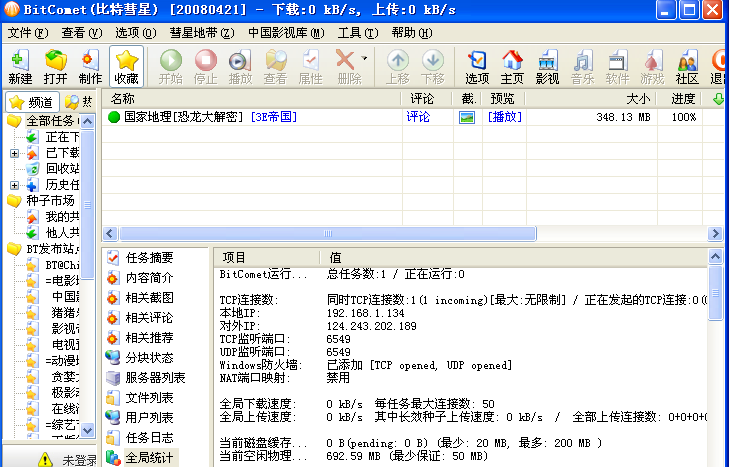The width and height of the screenshot is (729, 467).
Task: Expand the 已下载 tree node
Action: click(14, 153)
